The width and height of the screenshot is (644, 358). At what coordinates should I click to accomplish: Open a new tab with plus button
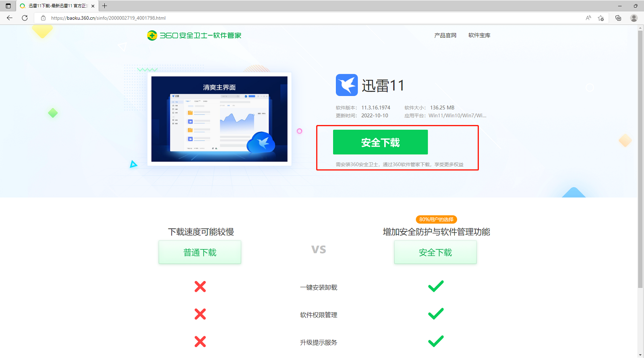click(x=105, y=6)
